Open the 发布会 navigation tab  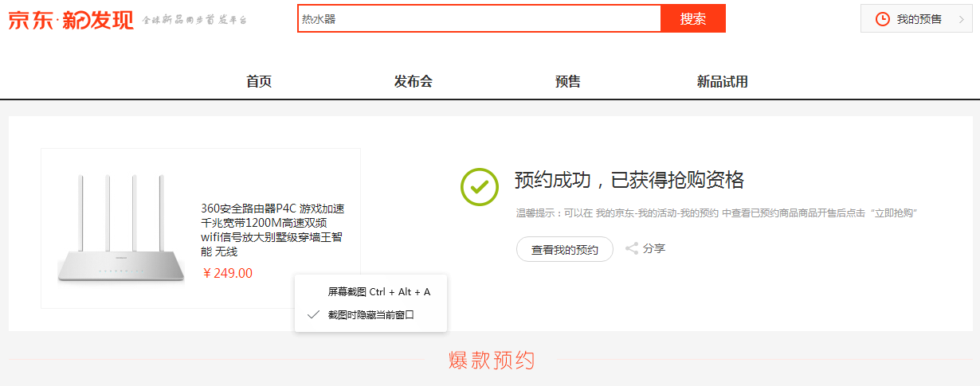click(413, 81)
